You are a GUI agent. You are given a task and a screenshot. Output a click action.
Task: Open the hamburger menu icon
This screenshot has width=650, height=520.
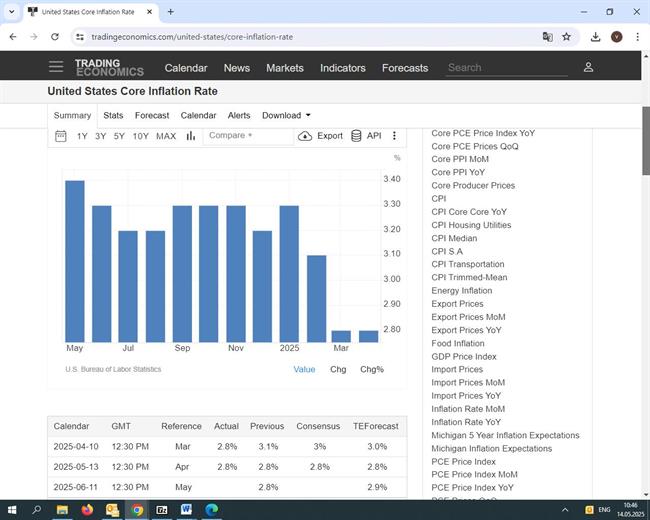pos(56,66)
